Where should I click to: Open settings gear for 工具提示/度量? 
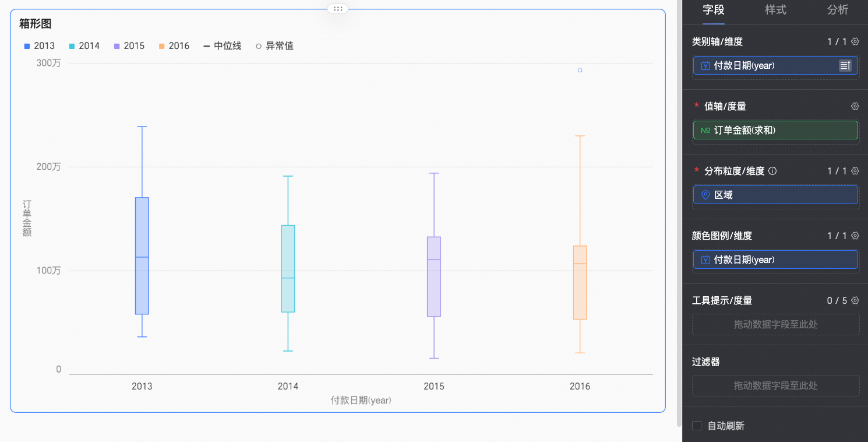tap(855, 300)
